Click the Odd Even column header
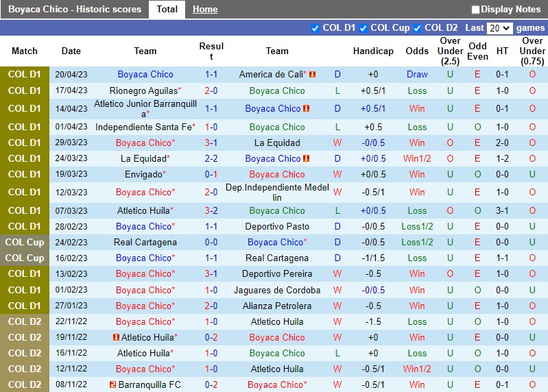 477,51
